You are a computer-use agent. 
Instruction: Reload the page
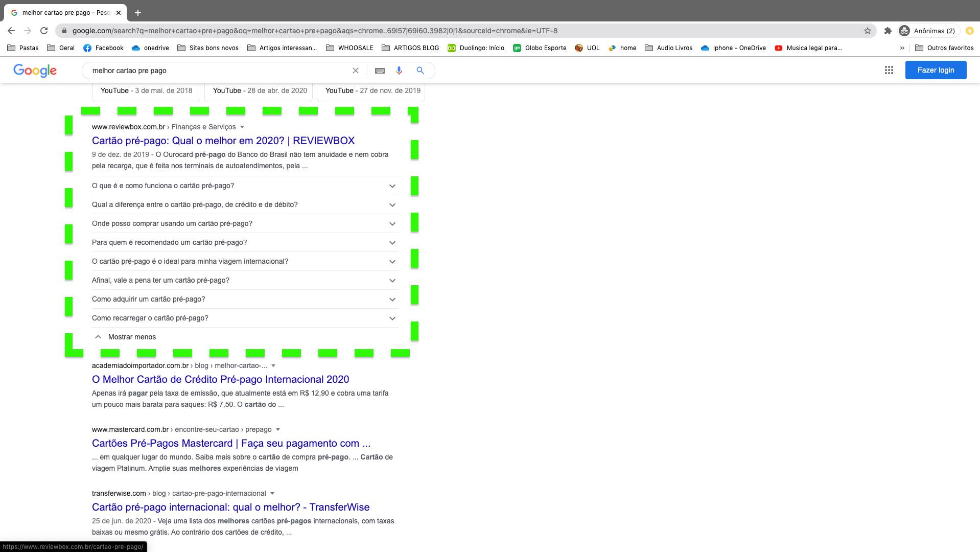44,31
